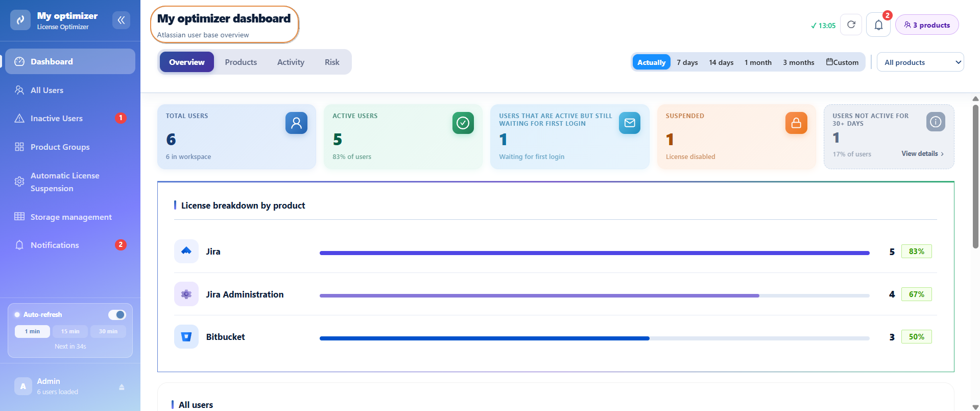Select the 15 min refresh interval
The image size is (980, 411).
point(70,331)
